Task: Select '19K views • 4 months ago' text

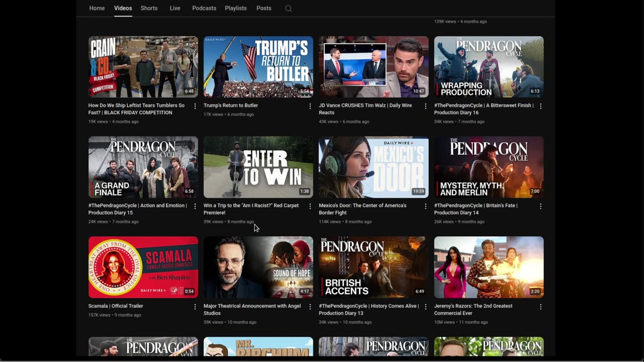Action: [x=114, y=122]
